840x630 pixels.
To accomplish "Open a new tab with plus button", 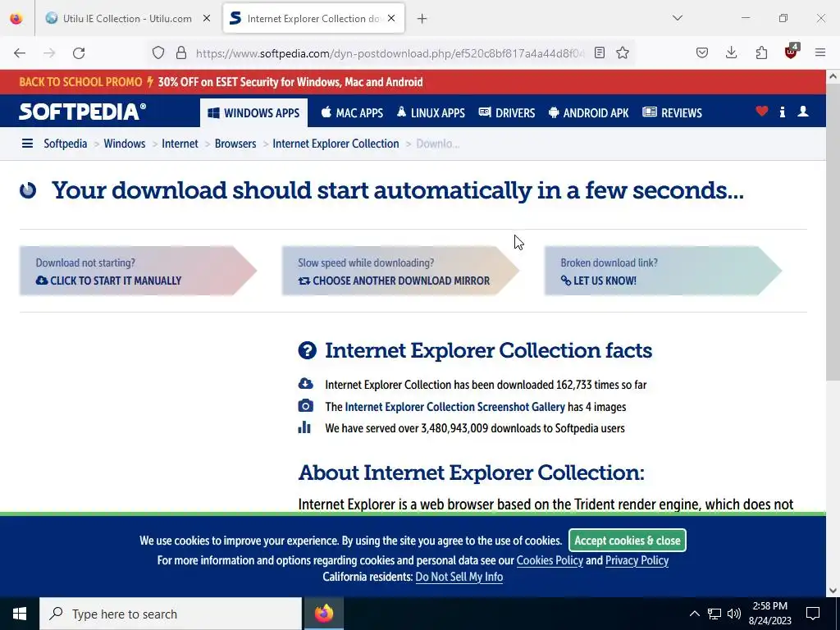I will click(x=422, y=19).
